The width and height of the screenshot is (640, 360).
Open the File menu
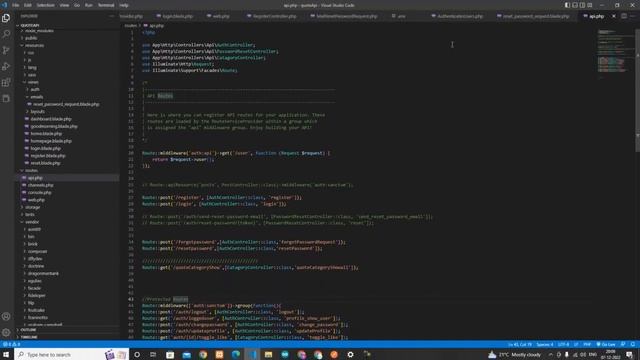click(x=16, y=5)
